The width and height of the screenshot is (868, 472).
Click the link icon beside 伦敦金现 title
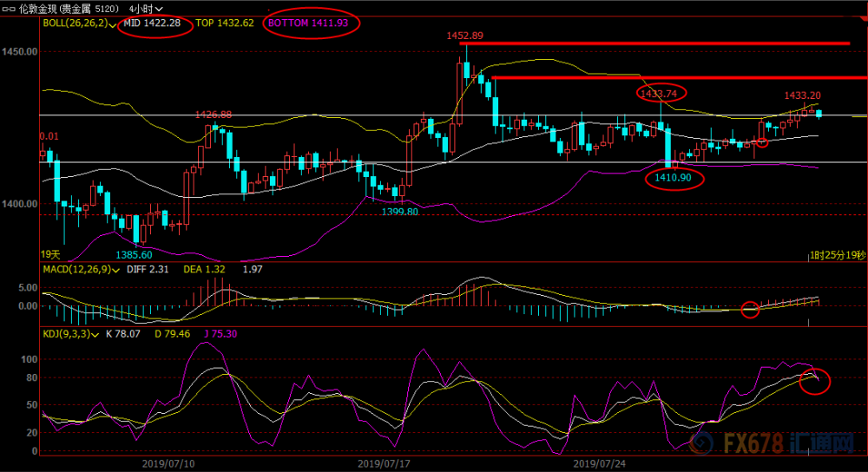coord(9,9)
